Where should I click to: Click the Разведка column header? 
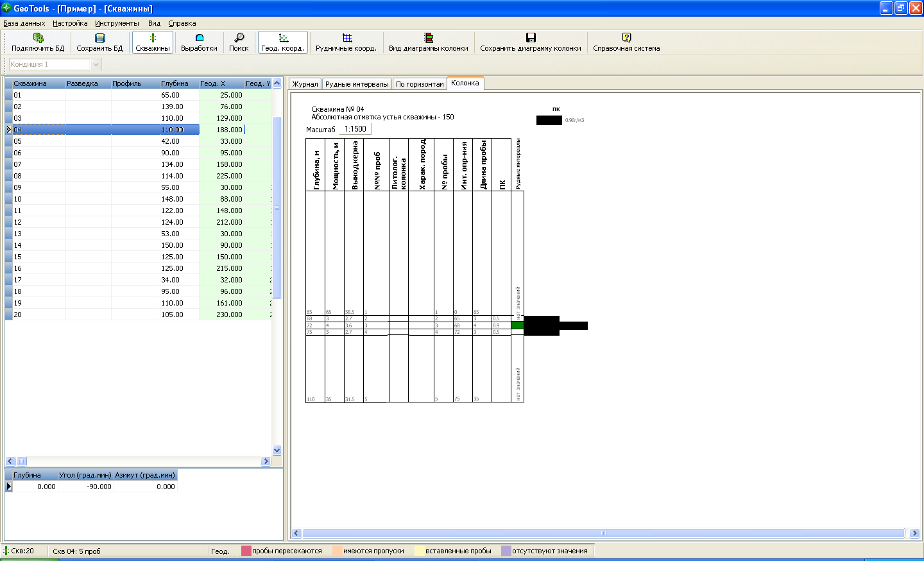88,83
